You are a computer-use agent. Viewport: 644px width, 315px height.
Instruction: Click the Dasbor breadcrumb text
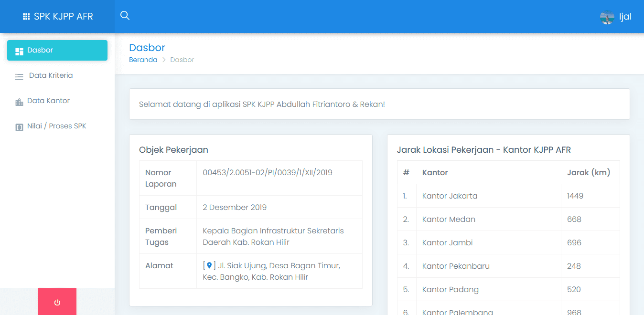[182, 60]
